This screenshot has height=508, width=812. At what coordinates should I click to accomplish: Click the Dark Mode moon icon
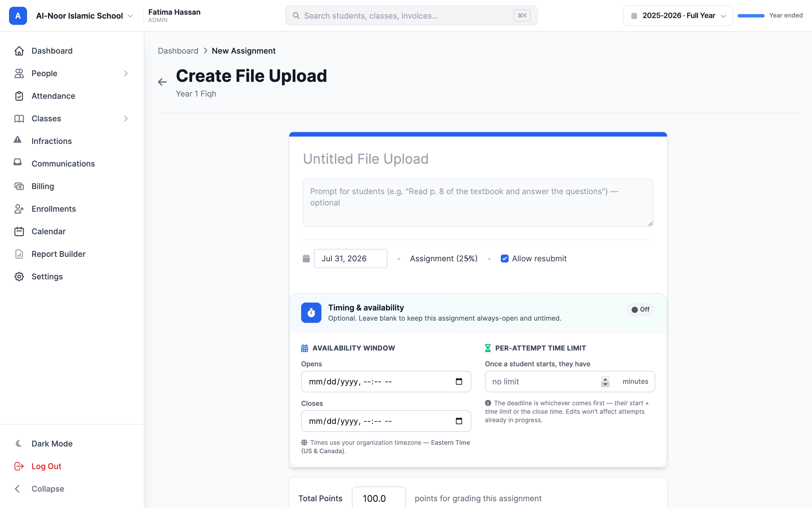[x=19, y=443]
